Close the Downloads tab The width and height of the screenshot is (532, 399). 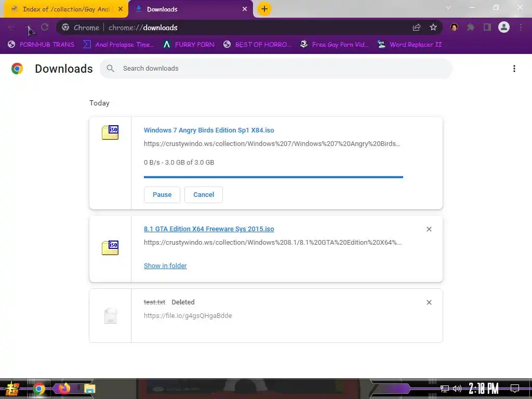245,9
